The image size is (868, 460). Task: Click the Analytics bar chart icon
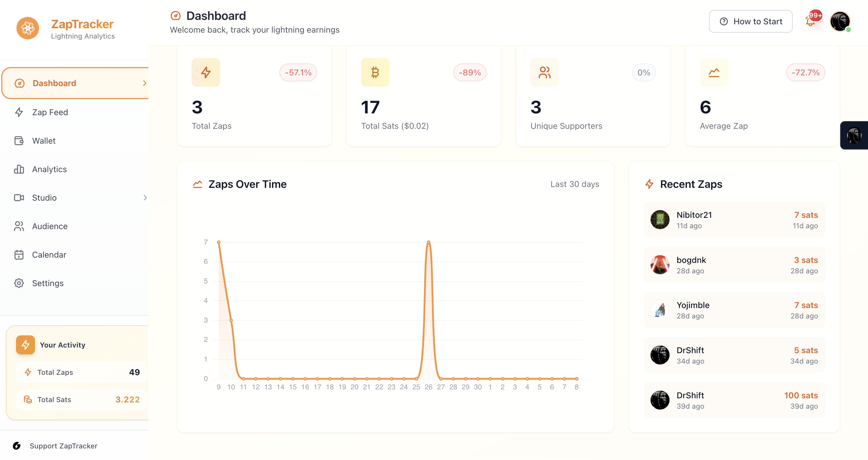[19, 169]
